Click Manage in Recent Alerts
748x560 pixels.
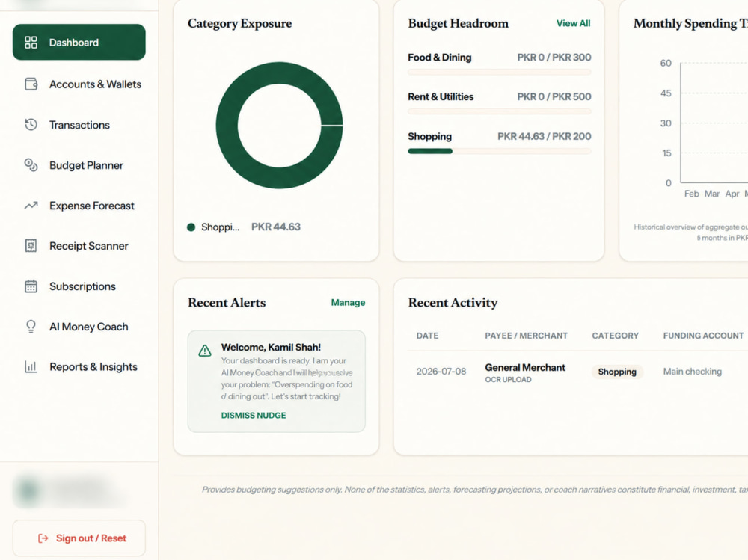[x=349, y=302]
